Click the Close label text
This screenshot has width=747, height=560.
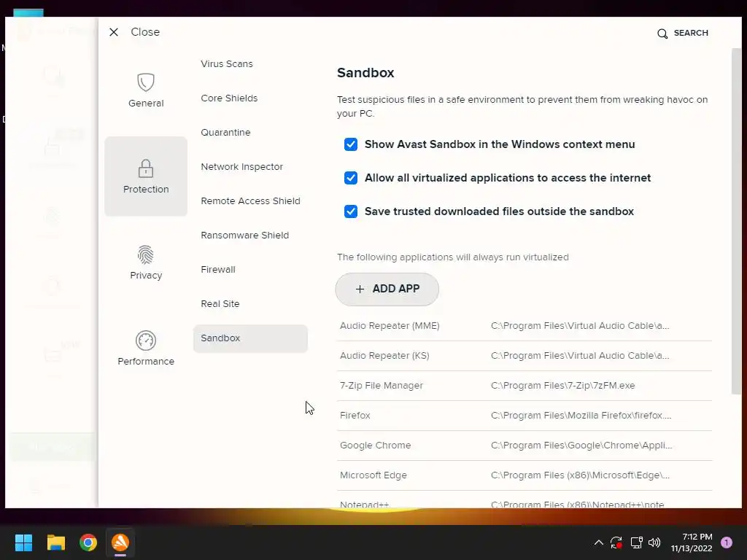(x=145, y=32)
